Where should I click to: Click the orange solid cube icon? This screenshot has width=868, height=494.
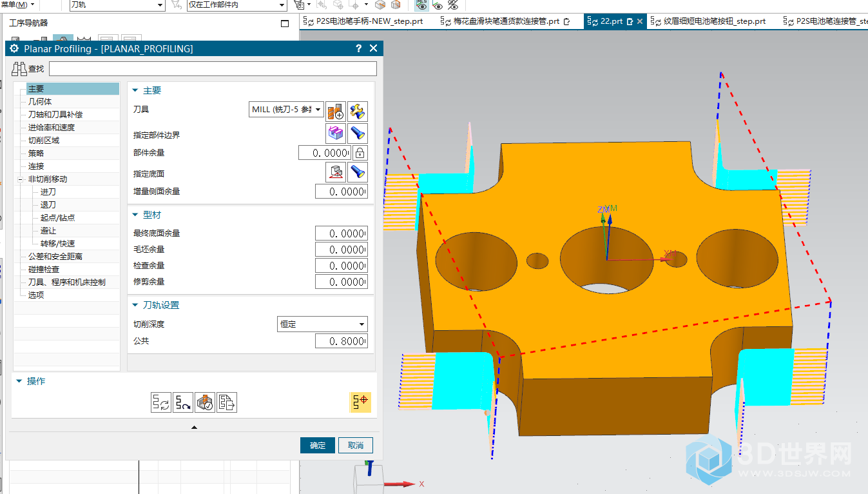click(380, 5)
